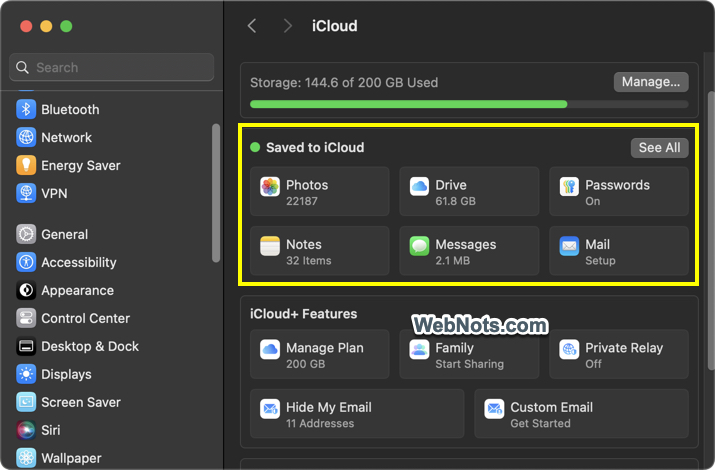Select Energy Saver in the sidebar

tap(81, 165)
